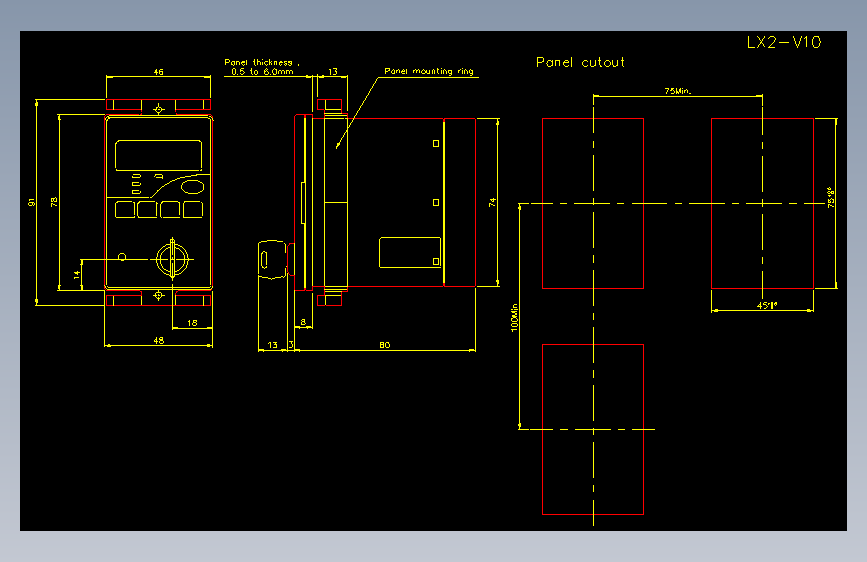Click the "Panel mounting ring" label
This screenshot has height=562, width=867.
(429, 71)
